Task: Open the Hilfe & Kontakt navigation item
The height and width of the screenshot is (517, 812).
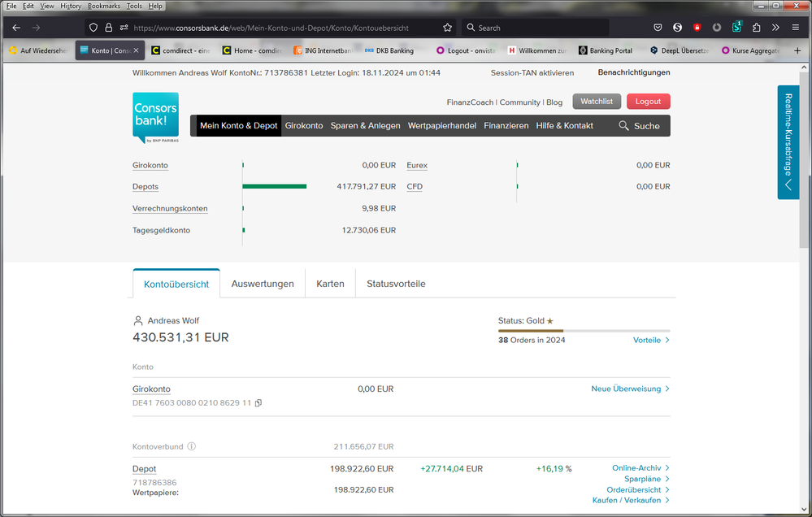Action: (x=564, y=125)
